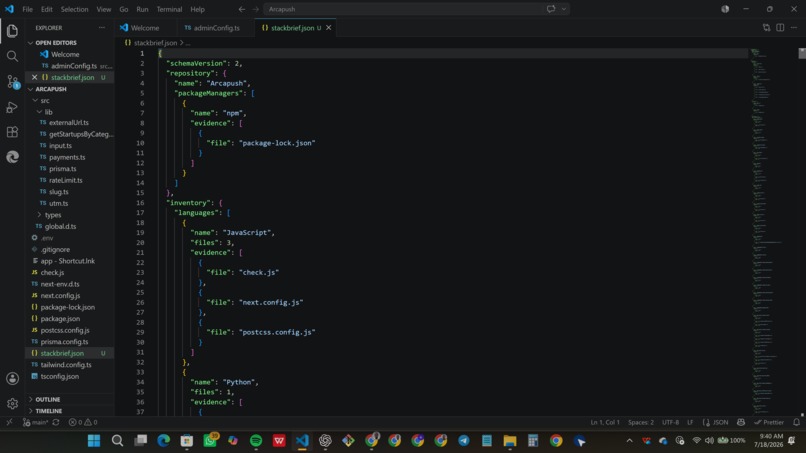Open the chat icon in command center
Image resolution: width=806 pixels, height=453 pixels.
pyautogui.click(x=551, y=9)
